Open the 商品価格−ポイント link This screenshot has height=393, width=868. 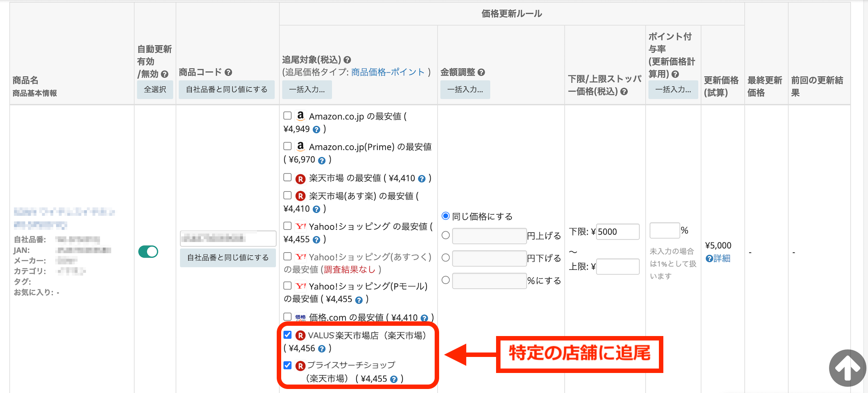point(388,72)
